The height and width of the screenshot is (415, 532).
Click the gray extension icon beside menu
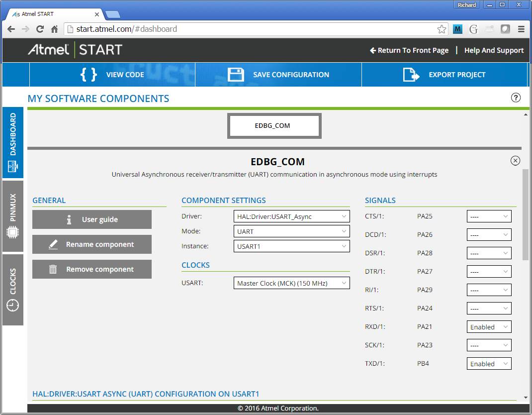click(505, 29)
